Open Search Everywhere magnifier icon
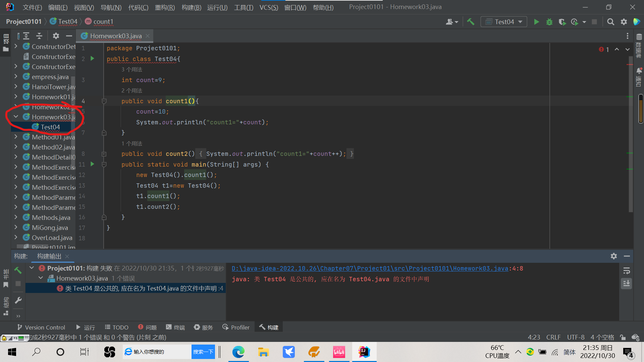The image size is (644, 362). click(610, 22)
